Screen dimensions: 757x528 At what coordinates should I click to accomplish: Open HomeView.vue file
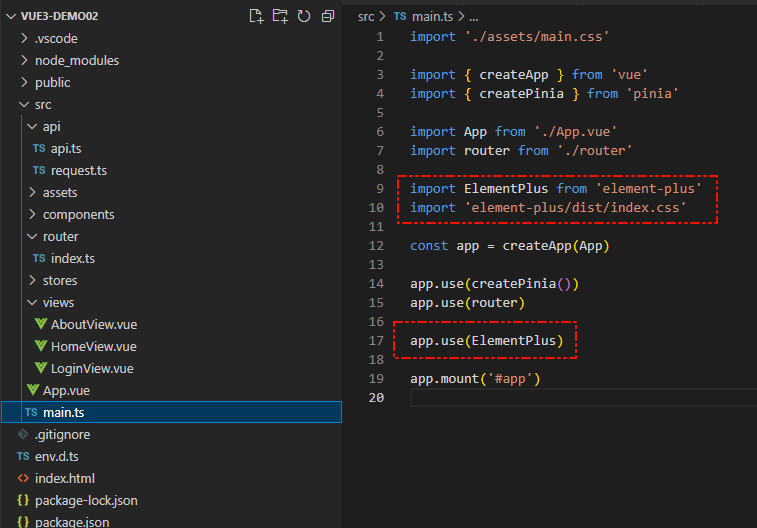94,347
